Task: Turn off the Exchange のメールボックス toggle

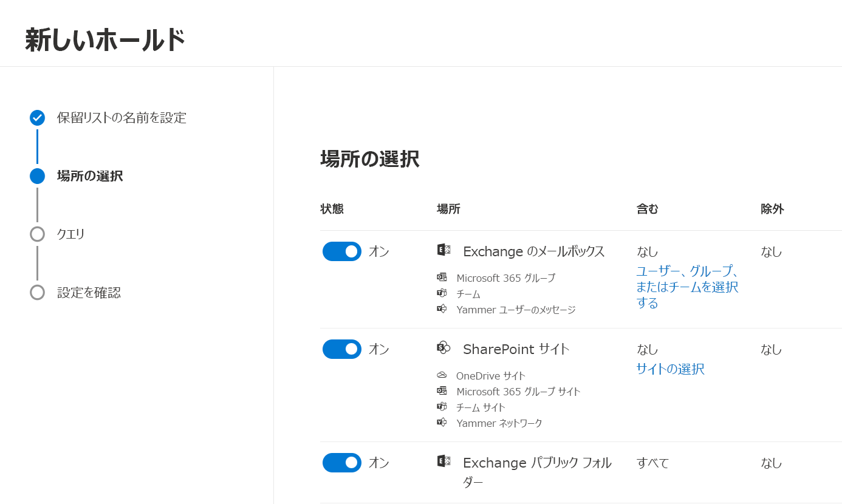Action: click(x=342, y=251)
